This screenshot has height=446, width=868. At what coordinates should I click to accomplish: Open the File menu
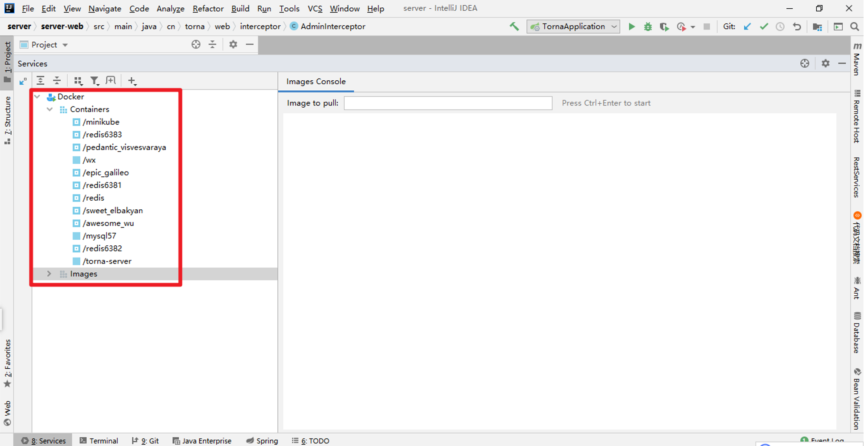coord(28,8)
